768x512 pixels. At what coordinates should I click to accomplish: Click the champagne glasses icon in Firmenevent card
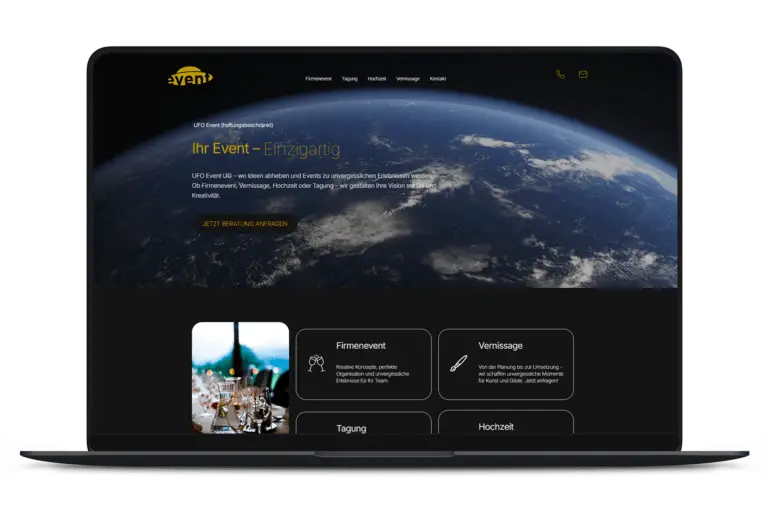(x=316, y=363)
